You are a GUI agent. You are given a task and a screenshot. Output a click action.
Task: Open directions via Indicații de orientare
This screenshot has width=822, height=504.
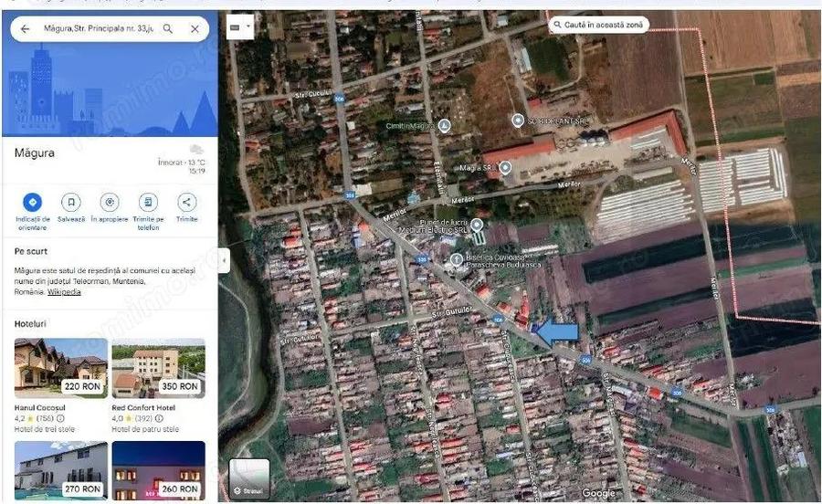33,203
